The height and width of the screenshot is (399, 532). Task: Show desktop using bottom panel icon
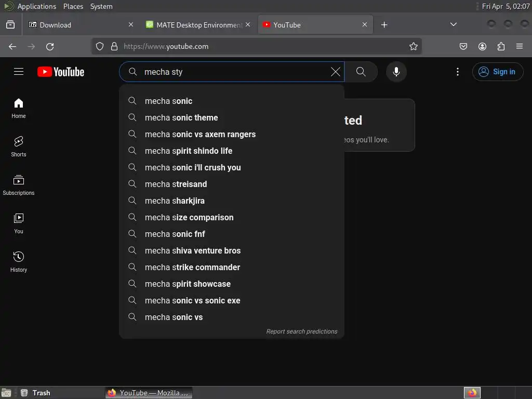click(6, 393)
